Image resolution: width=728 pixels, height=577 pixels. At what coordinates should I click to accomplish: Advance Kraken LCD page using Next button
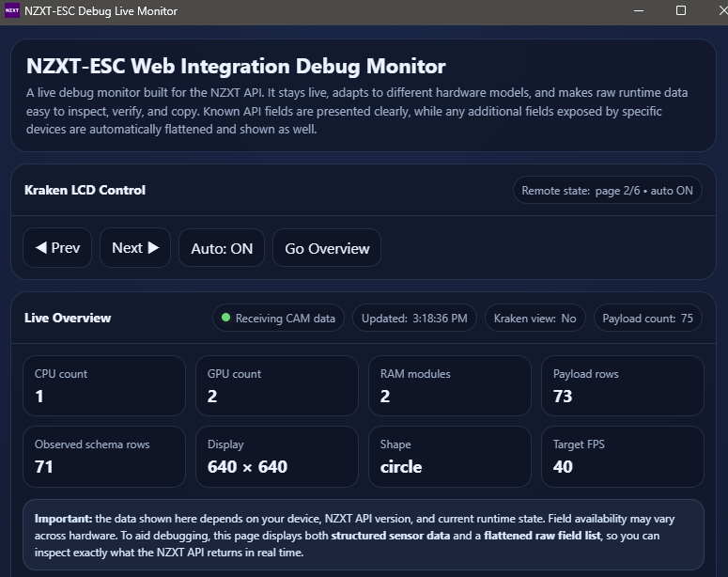tap(135, 247)
